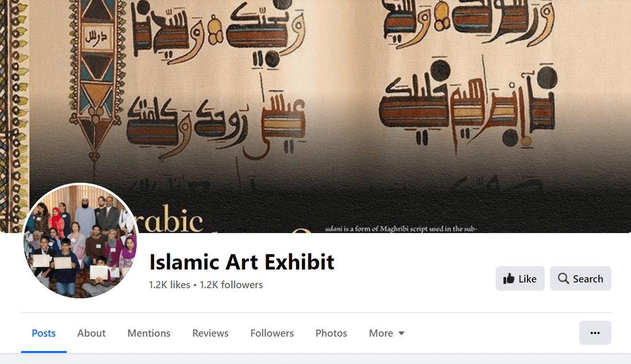The image size is (631, 364).
Task: Show the Photos tab
Action: [x=331, y=333]
